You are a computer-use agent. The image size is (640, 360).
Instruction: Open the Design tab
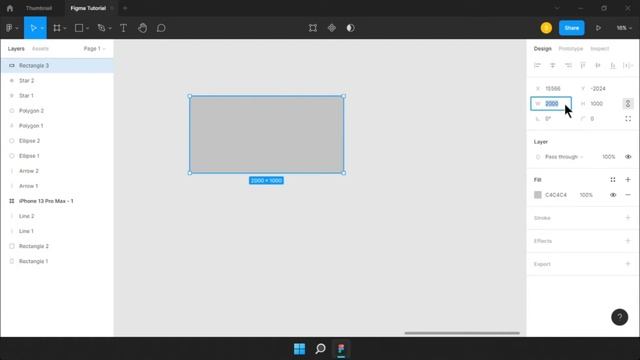point(542,49)
